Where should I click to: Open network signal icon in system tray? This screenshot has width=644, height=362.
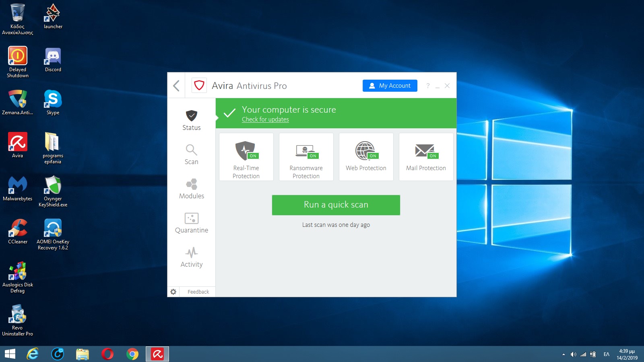point(583,354)
